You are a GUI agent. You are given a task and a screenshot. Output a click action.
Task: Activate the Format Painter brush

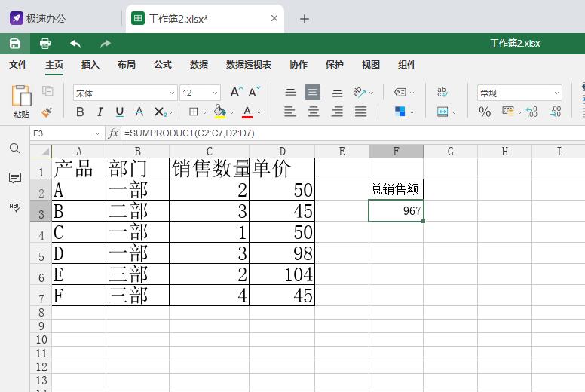point(47,112)
